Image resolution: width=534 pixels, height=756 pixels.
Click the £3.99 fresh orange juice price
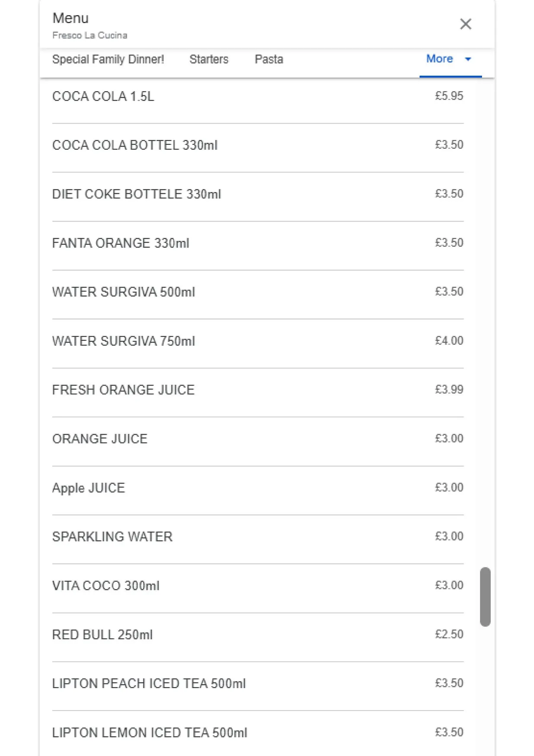pyautogui.click(x=449, y=389)
